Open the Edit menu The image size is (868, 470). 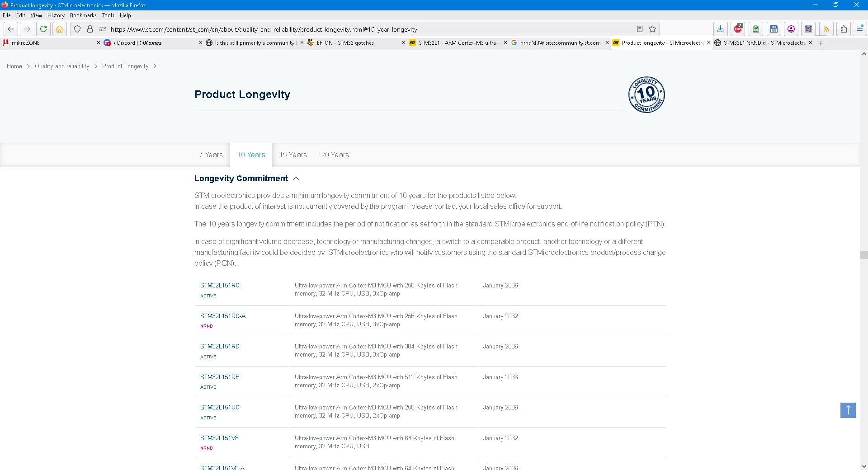[21, 15]
